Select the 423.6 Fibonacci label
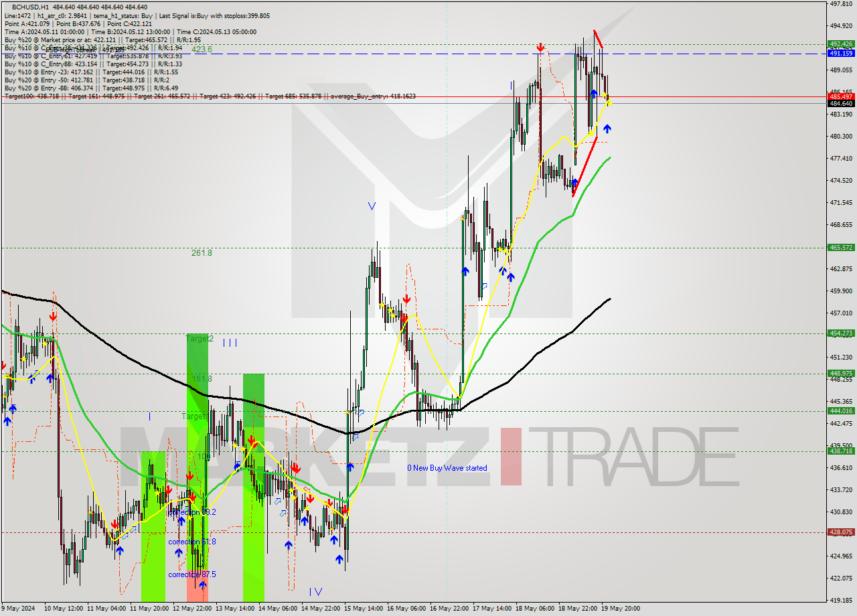Viewport: 857px width, 616px height. pyautogui.click(x=202, y=50)
